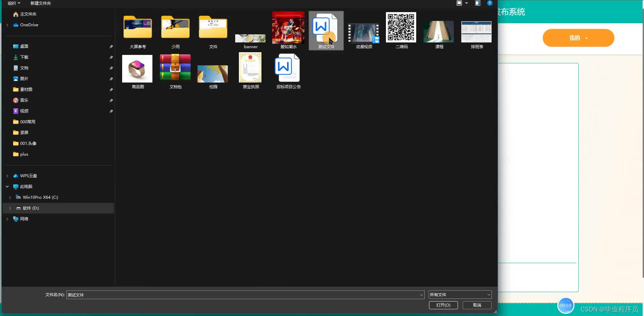Unpin 桌面 via its pin icon

click(x=111, y=46)
